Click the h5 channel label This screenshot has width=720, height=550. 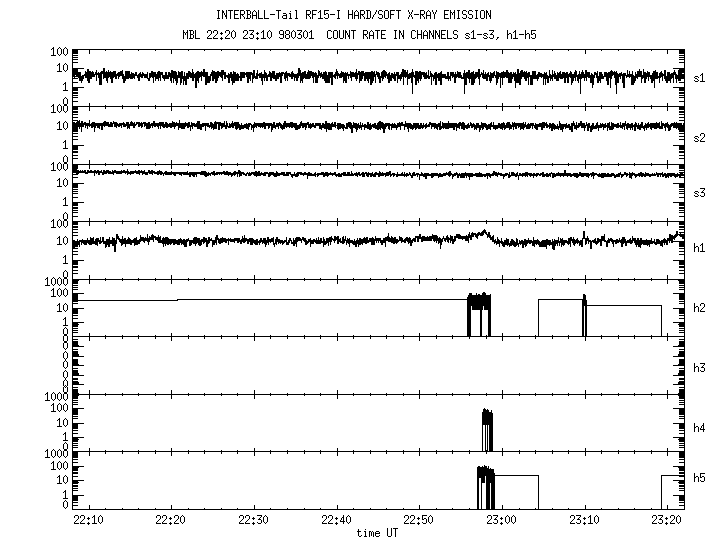coord(700,478)
